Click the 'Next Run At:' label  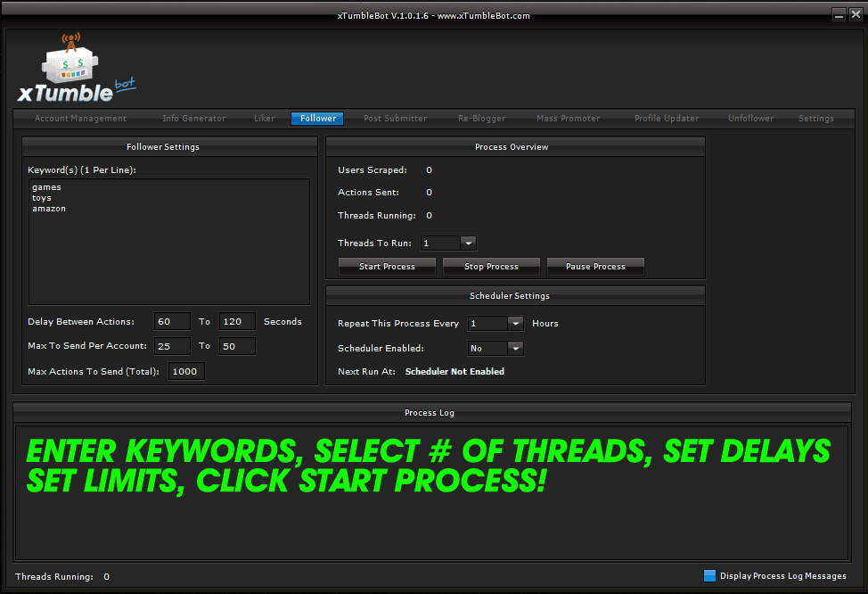coord(366,371)
